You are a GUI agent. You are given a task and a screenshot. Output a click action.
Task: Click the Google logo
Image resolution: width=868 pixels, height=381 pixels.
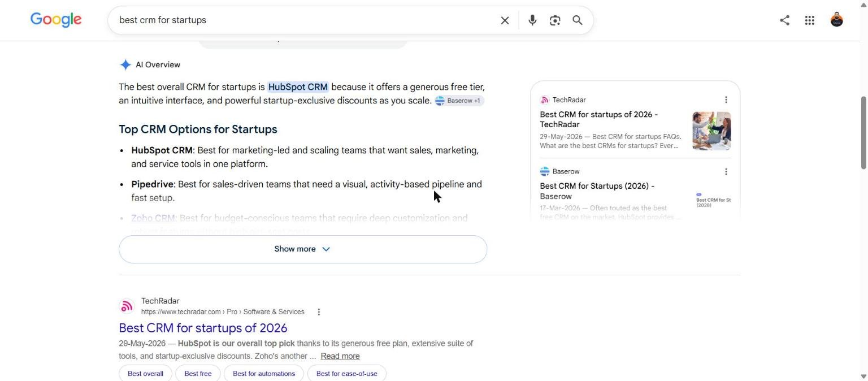[x=56, y=20]
